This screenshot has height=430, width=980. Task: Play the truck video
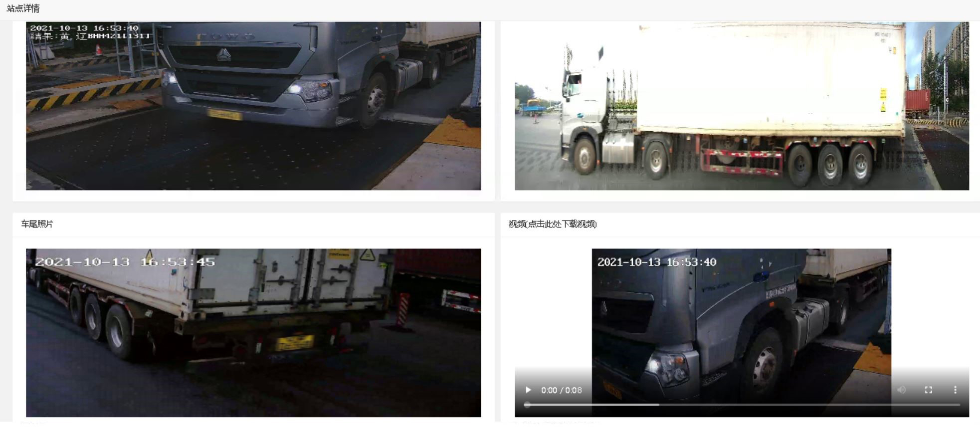coord(528,390)
